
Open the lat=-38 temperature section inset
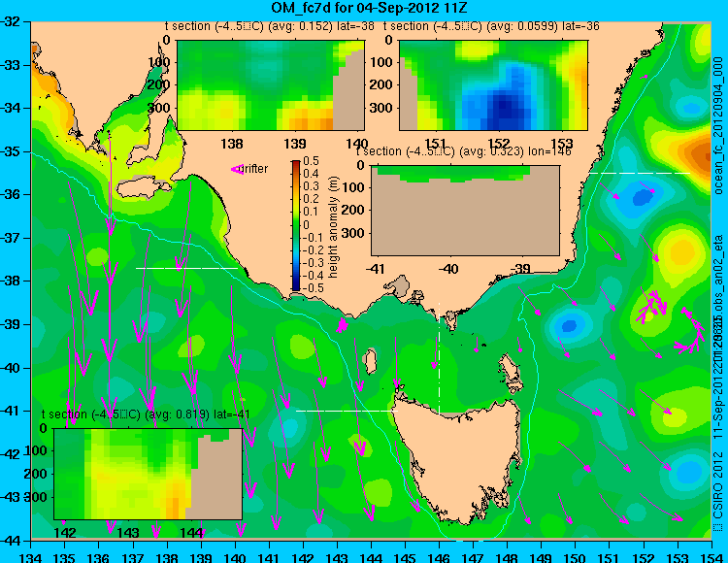pyautogui.click(x=271, y=85)
